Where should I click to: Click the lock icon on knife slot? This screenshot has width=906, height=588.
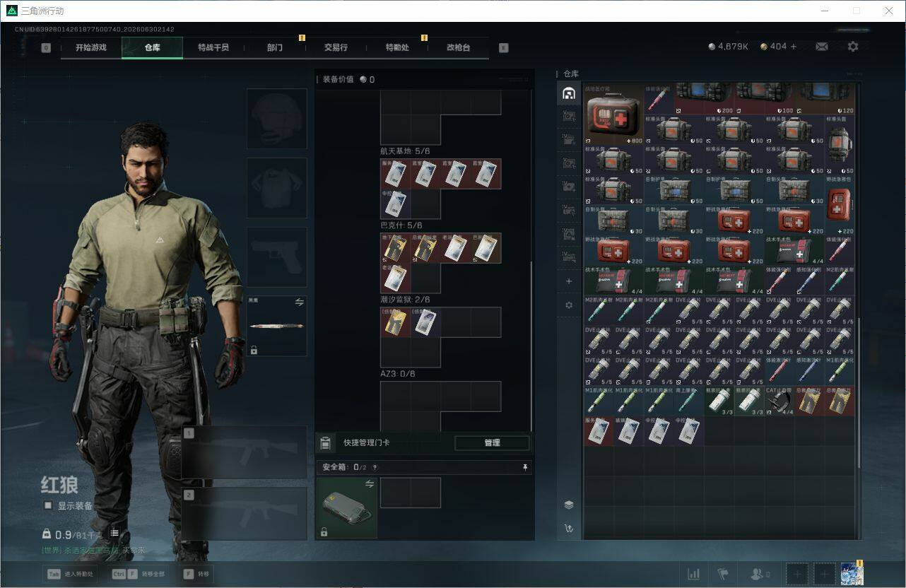254,349
